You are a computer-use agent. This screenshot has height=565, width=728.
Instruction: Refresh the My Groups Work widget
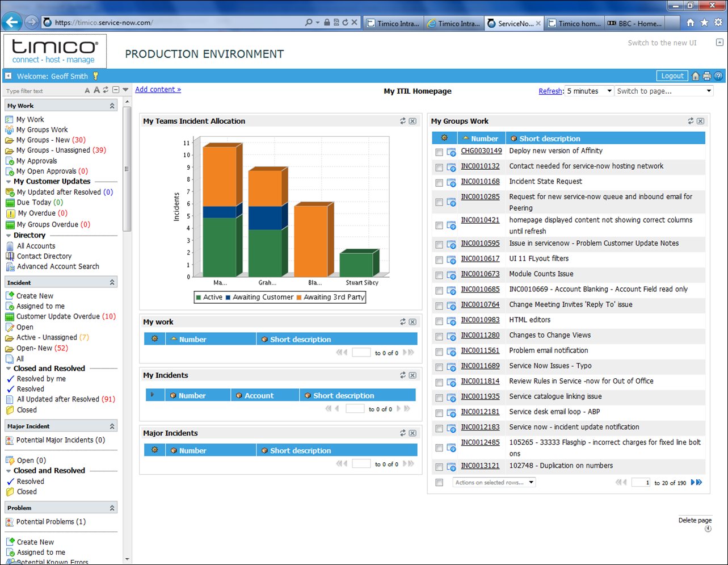(x=691, y=121)
